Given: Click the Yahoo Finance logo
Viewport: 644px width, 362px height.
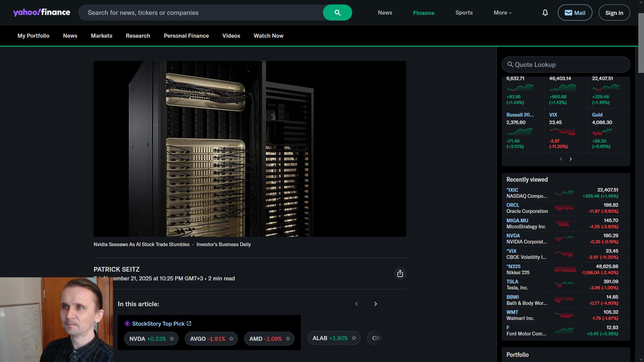Looking at the screenshot, I should (x=42, y=12).
